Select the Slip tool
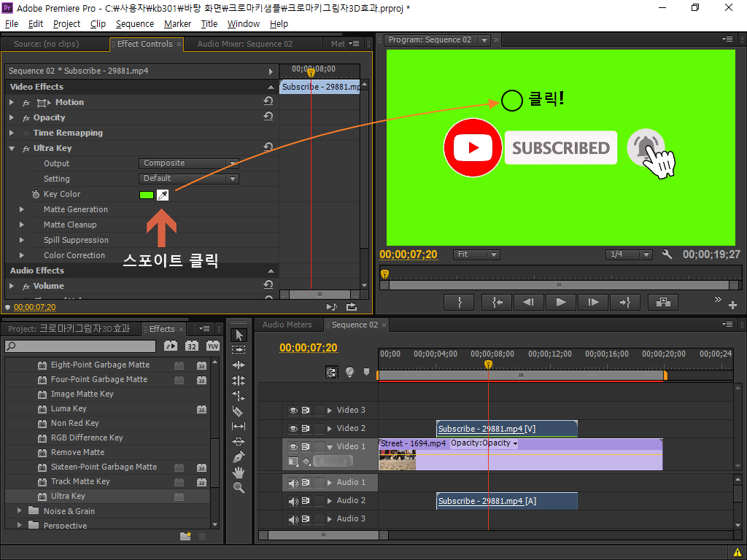Image resolution: width=747 pixels, height=560 pixels. [239, 426]
